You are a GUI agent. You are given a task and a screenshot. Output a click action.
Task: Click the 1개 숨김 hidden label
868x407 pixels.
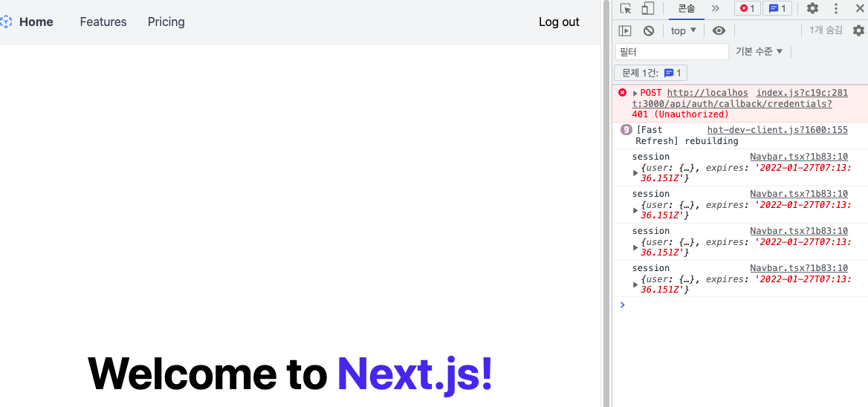tap(826, 30)
